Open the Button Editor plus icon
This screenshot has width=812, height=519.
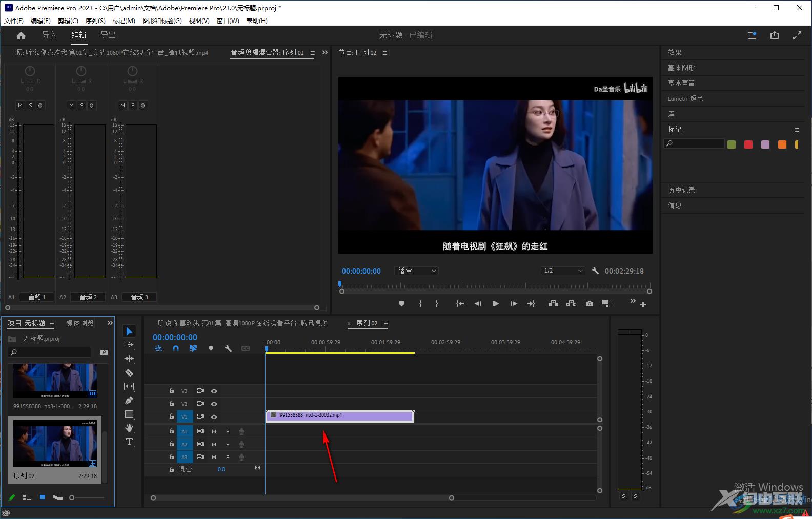643,304
